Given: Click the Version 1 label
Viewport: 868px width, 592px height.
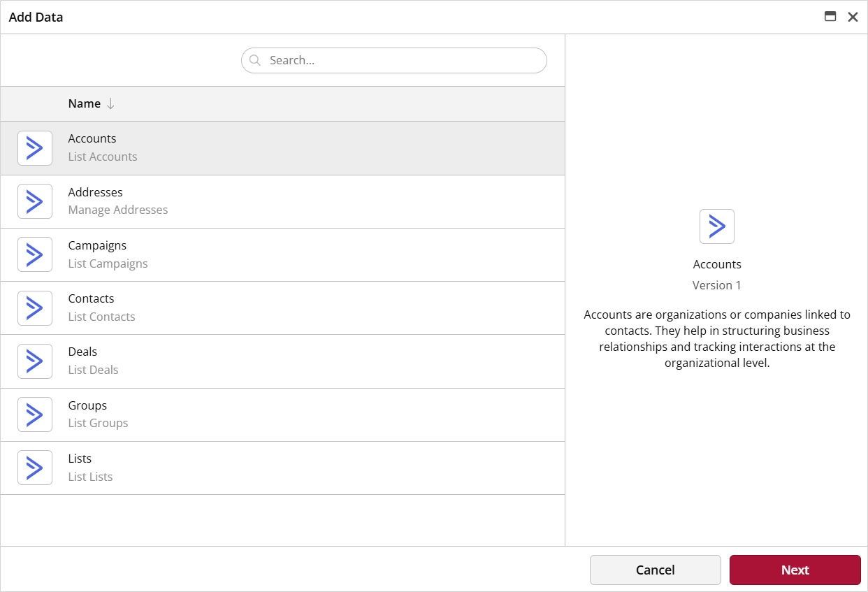Looking at the screenshot, I should [717, 285].
